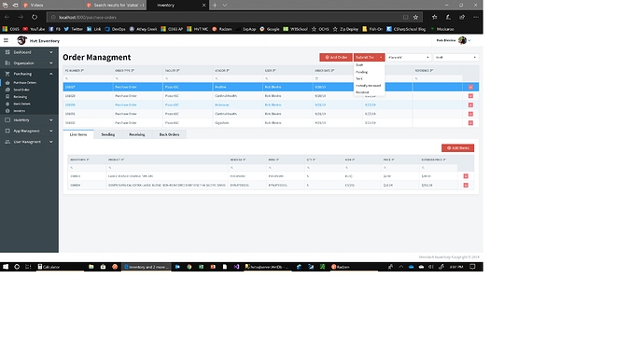Click the Dashboard sidebar icon
Viewport: 644px width, 362px height.
click(7, 52)
